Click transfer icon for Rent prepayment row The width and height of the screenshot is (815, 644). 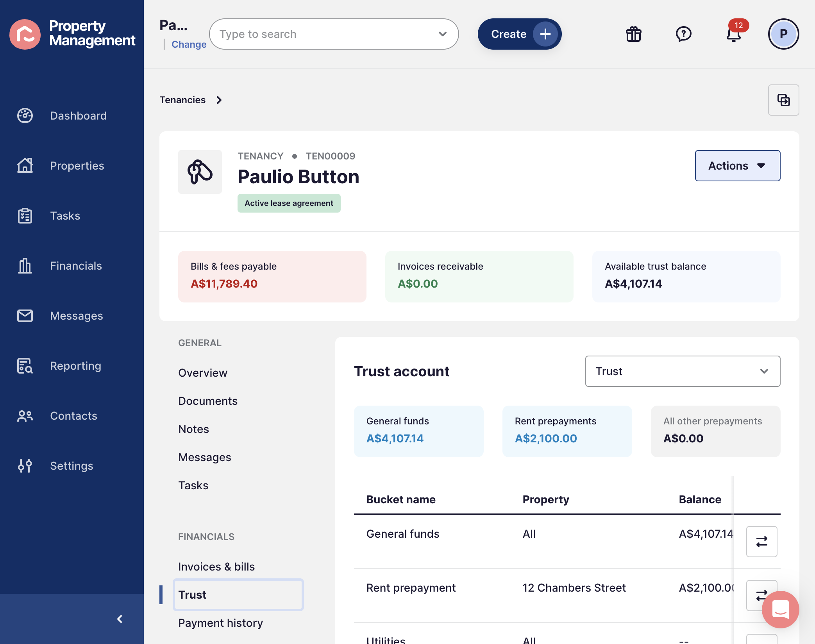tap(762, 596)
